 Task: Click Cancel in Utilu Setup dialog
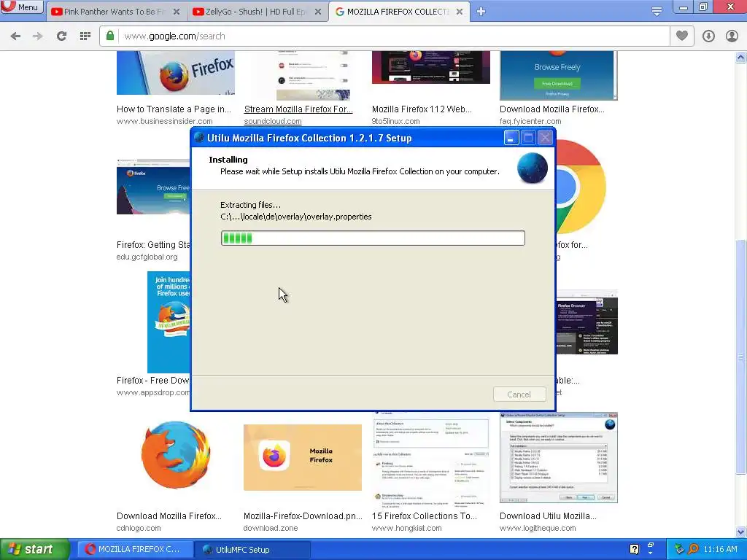[x=519, y=394]
